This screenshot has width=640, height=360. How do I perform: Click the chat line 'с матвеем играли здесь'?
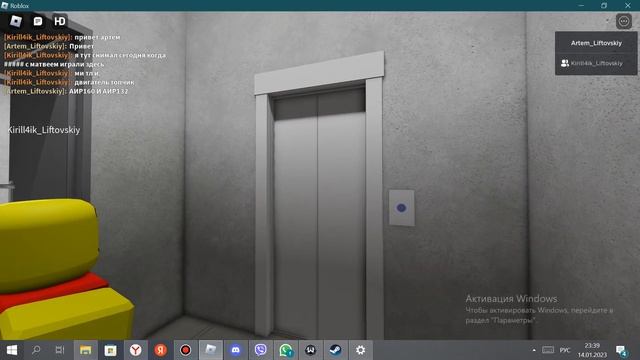tap(64, 64)
